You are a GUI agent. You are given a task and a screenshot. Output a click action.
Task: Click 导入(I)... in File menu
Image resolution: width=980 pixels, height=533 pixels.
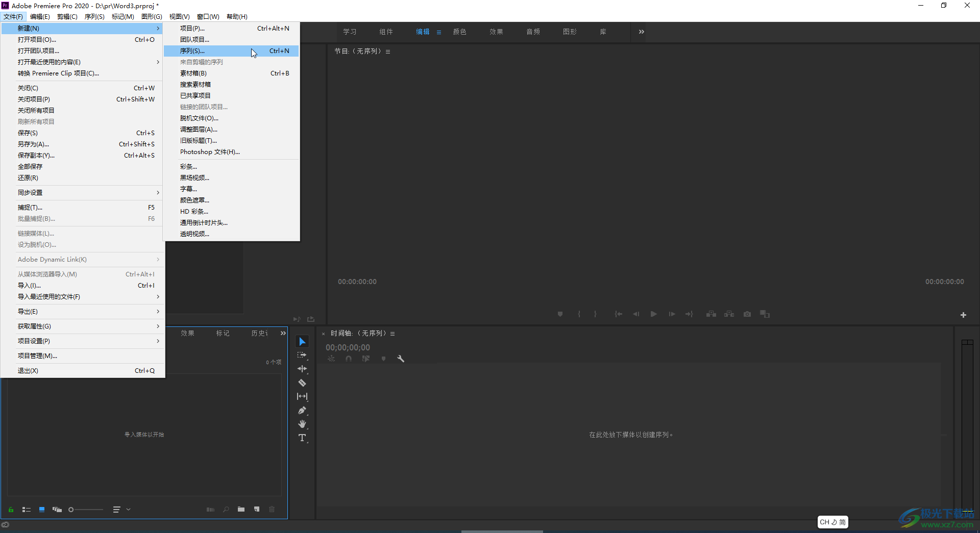pyautogui.click(x=83, y=286)
